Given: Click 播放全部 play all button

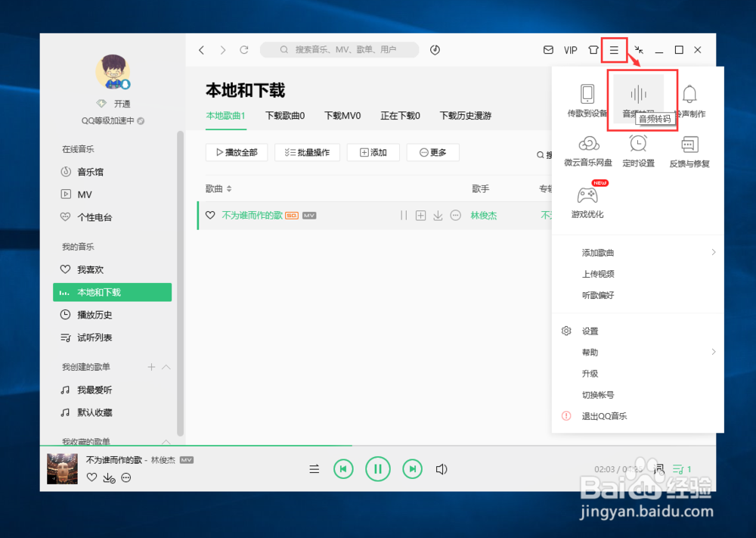Looking at the screenshot, I should click(236, 153).
